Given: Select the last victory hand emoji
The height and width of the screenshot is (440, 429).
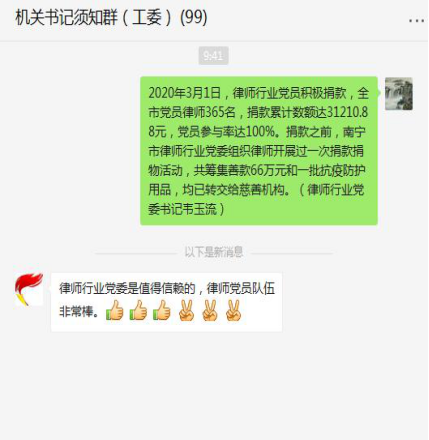Looking at the screenshot, I should (x=233, y=310).
